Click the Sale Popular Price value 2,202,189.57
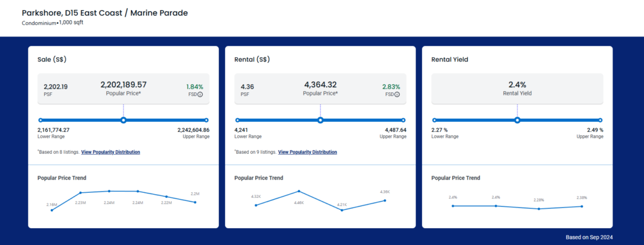Screen dimensions: 644x245 tap(123, 85)
